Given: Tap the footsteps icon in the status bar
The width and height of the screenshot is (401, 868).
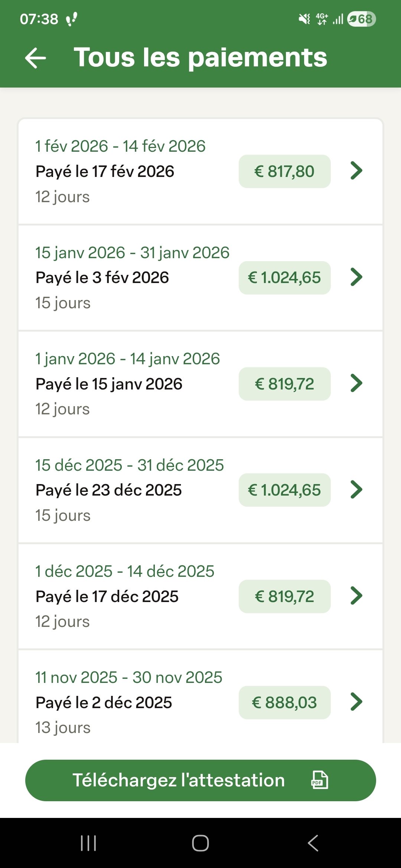Looking at the screenshot, I should [71, 19].
